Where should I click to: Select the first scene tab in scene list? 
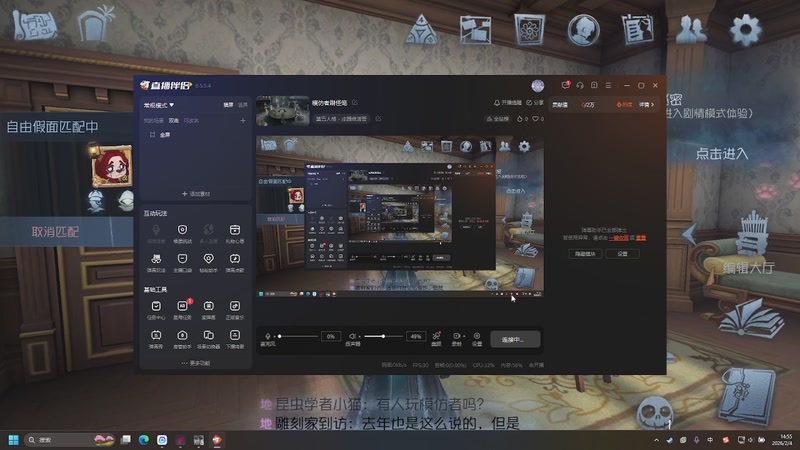point(153,121)
